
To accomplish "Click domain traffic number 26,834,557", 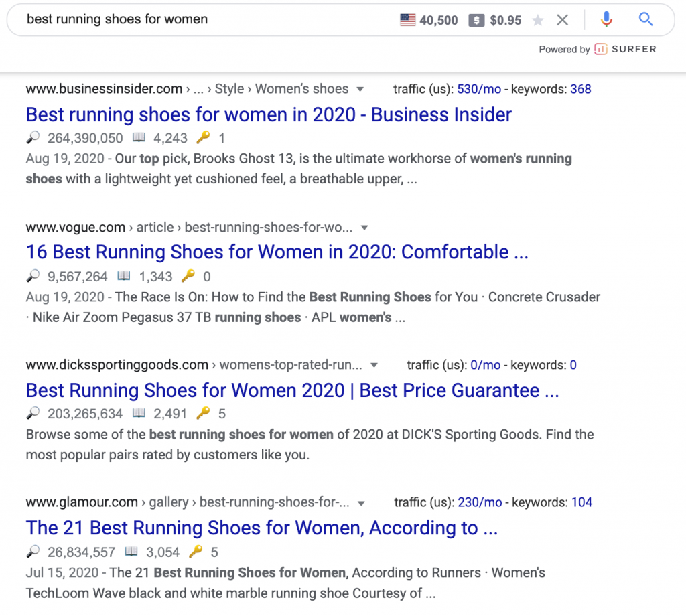I will tap(81, 552).
